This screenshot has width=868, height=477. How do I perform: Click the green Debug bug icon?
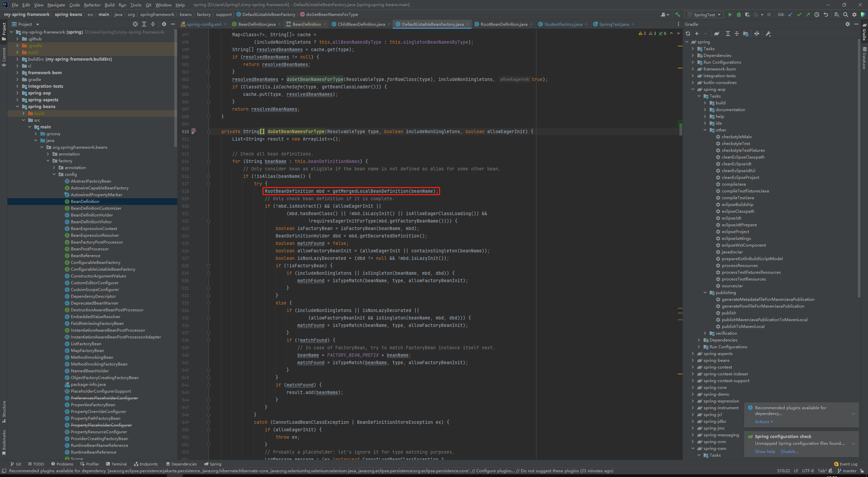click(x=738, y=15)
